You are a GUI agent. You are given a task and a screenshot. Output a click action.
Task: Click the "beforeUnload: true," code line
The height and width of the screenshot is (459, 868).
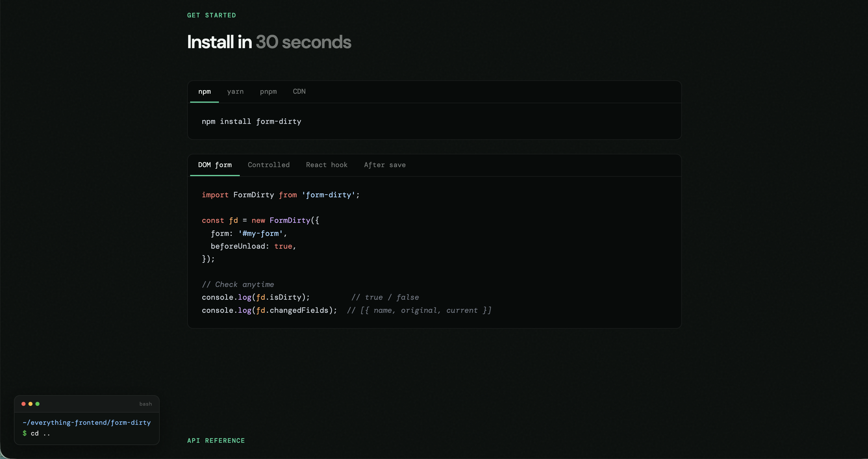pos(253,246)
